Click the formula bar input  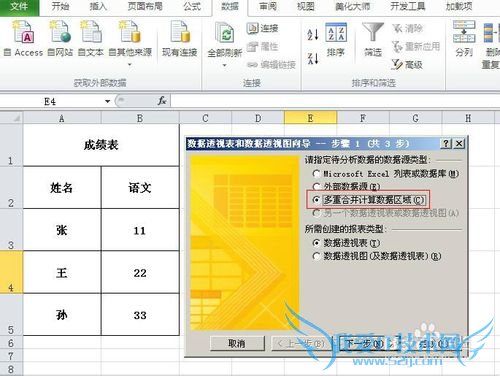coord(335,101)
